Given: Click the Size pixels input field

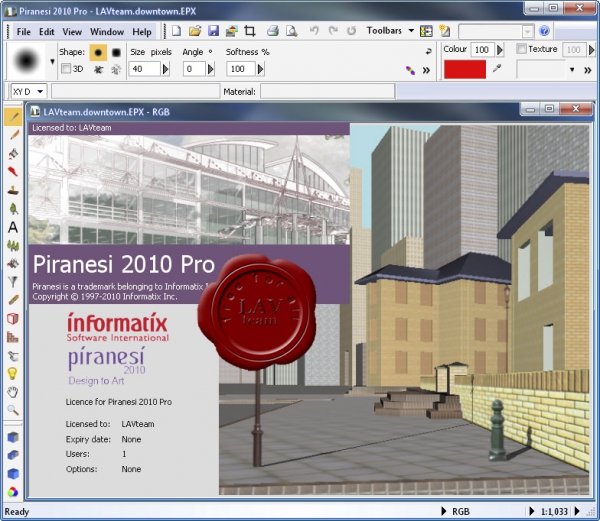Looking at the screenshot, I should point(144,69).
